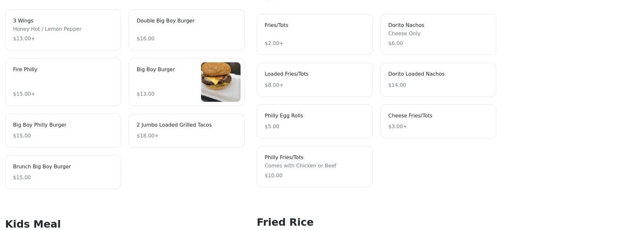644x230 pixels.
Task: Open Philly Fries/Tots with Chicken or Beef
Action: click(x=314, y=167)
